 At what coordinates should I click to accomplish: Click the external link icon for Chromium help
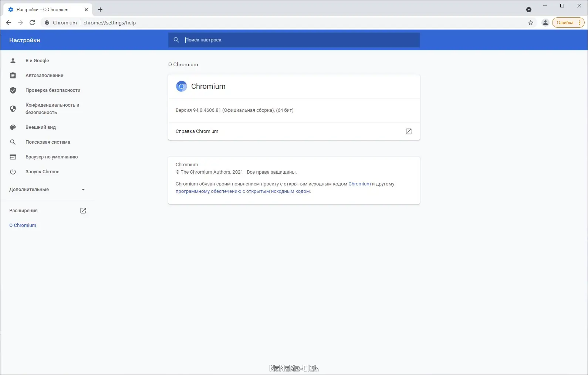[409, 131]
